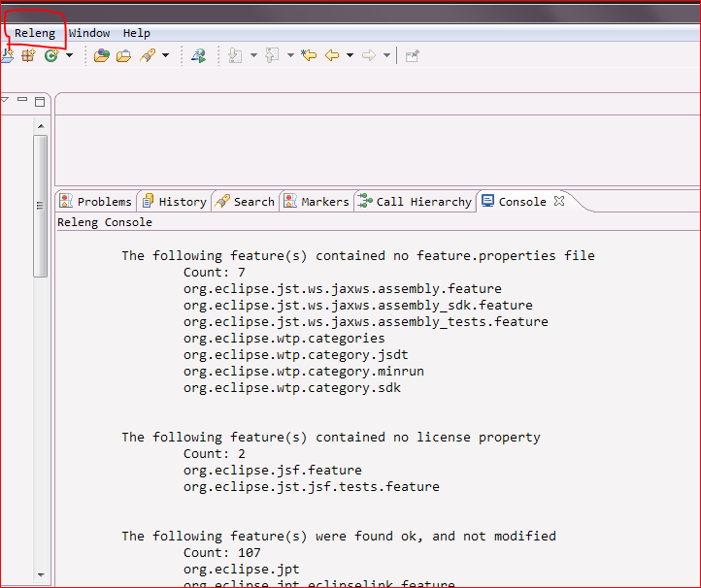701x588 pixels.
Task: Expand the Next Annotation dropdown arrow
Action: [253, 55]
